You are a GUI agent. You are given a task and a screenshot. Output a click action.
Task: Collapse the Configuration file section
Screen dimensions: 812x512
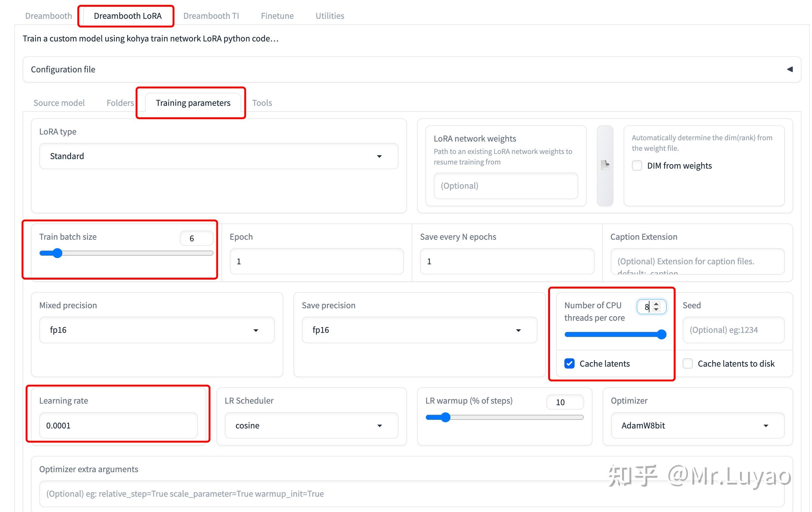[x=790, y=69]
